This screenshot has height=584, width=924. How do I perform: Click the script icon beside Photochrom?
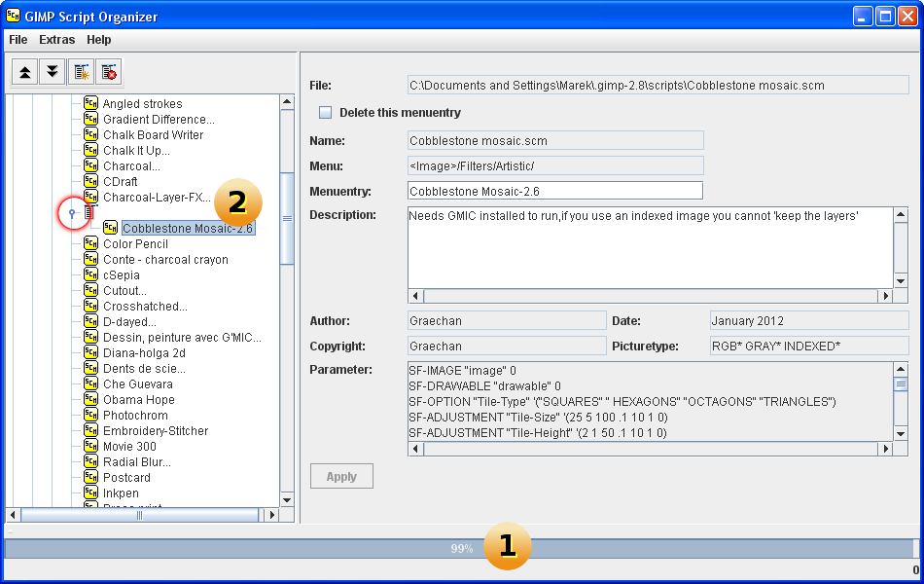point(90,415)
